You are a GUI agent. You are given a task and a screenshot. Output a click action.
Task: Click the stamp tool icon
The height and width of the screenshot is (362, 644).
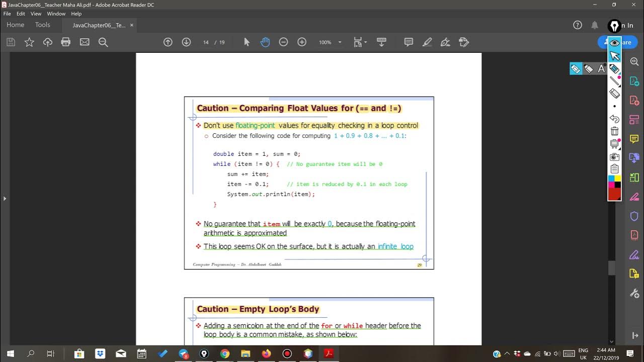tap(464, 42)
